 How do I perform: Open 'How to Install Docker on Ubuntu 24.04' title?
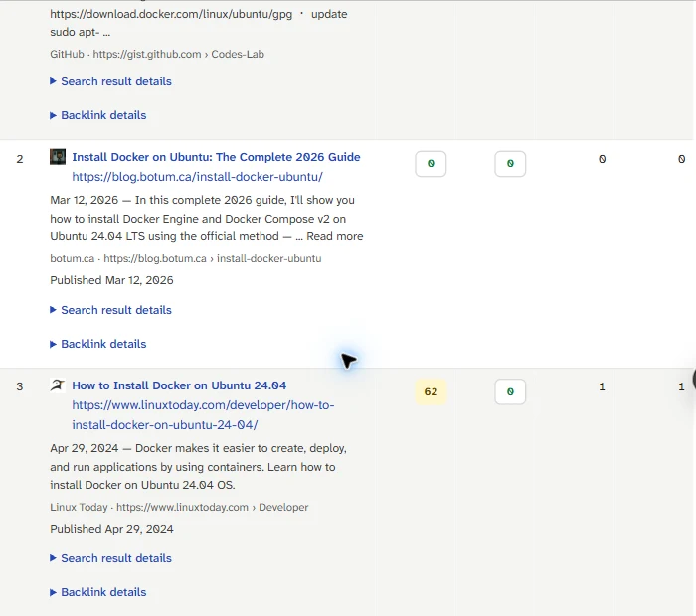pyautogui.click(x=179, y=385)
